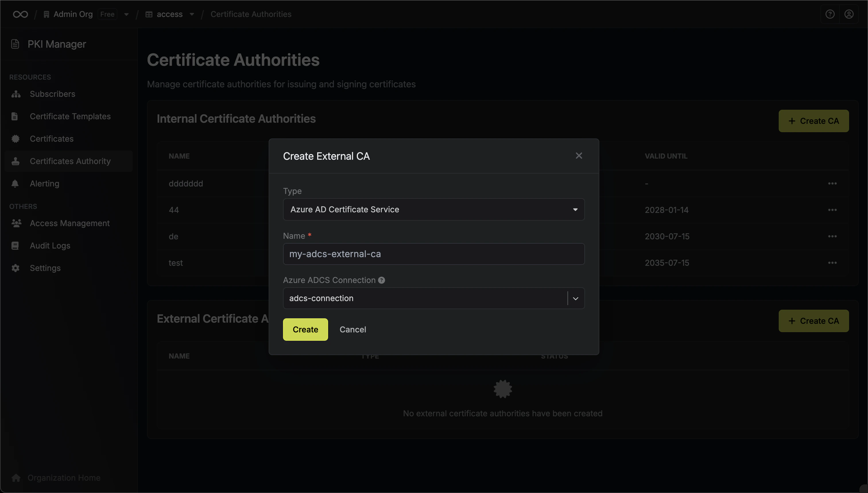The image size is (868, 493).
Task: Click the 2035-07-15 valid until date
Action: click(667, 263)
